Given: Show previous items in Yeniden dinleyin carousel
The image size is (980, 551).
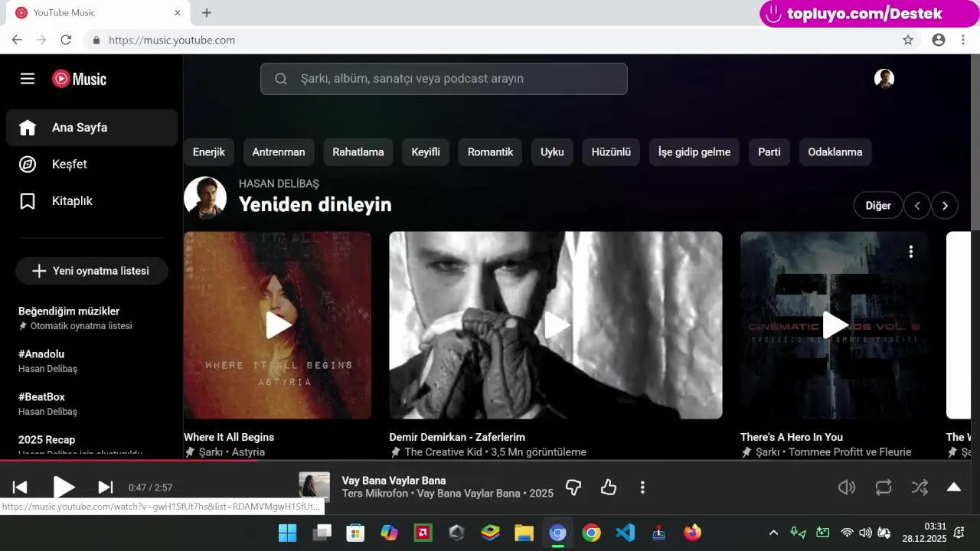Looking at the screenshot, I should [917, 206].
